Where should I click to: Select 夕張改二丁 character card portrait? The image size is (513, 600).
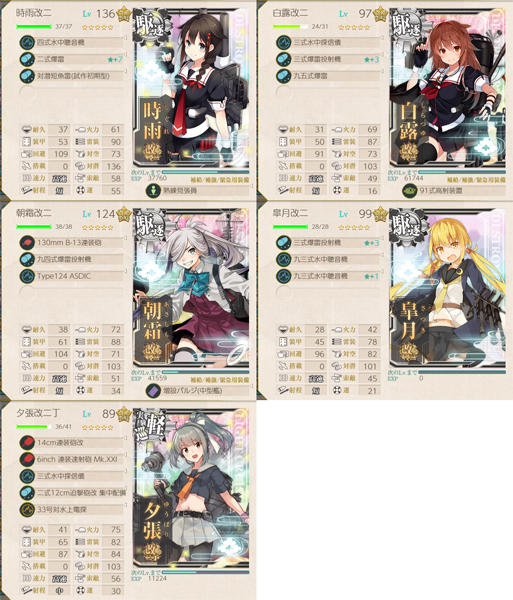pyautogui.click(x=191, y=490)
